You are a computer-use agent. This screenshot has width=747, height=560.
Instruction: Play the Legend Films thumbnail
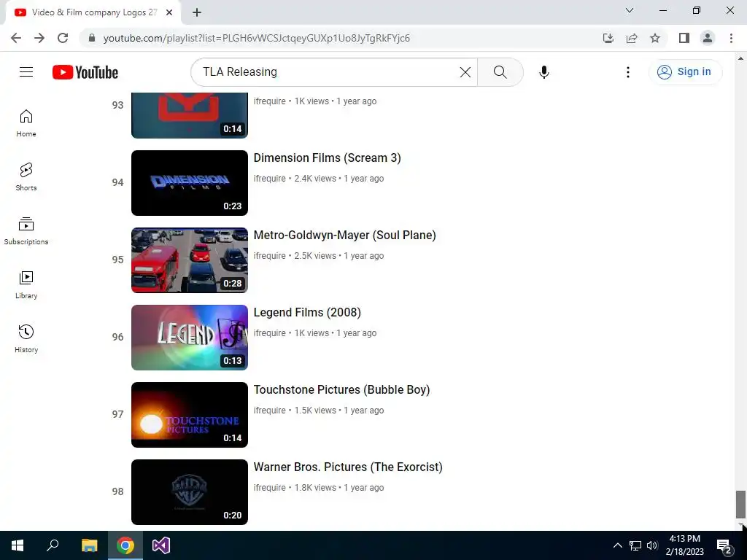190,338
